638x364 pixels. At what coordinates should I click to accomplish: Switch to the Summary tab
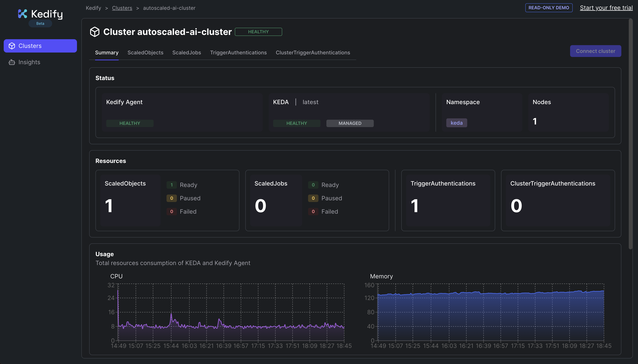tap(107, 53)
